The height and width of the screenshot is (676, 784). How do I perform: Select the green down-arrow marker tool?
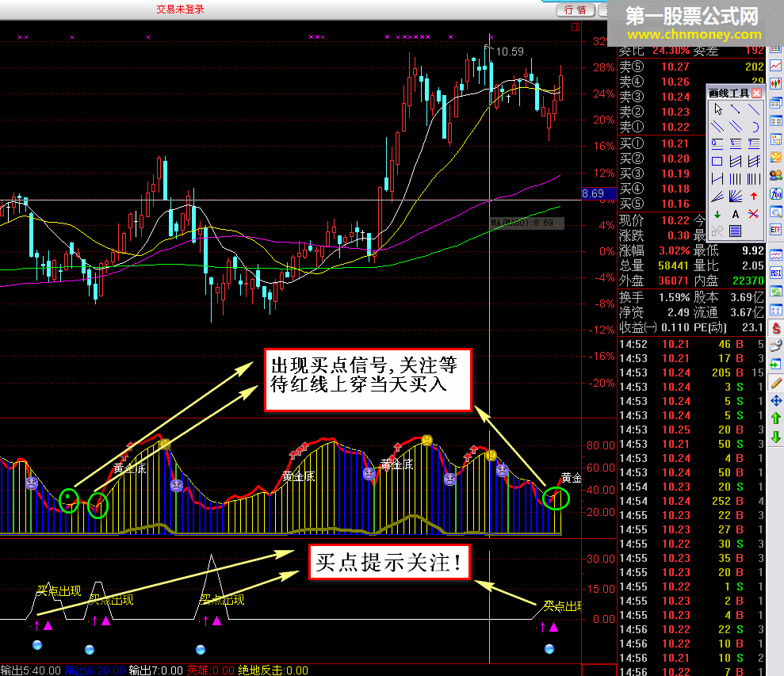tap(717, 215)
